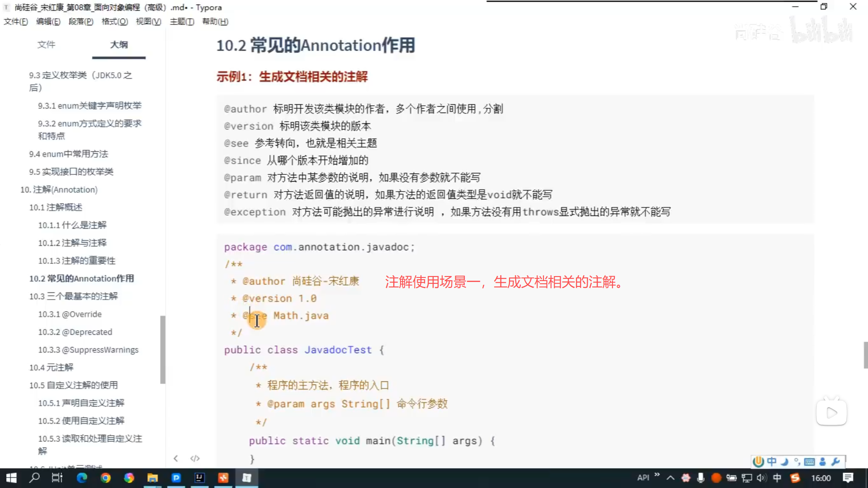Screen dimensions: 868x488
Task: Toggle the IME punctuation mode icon
Action: (x=797, y=461)
